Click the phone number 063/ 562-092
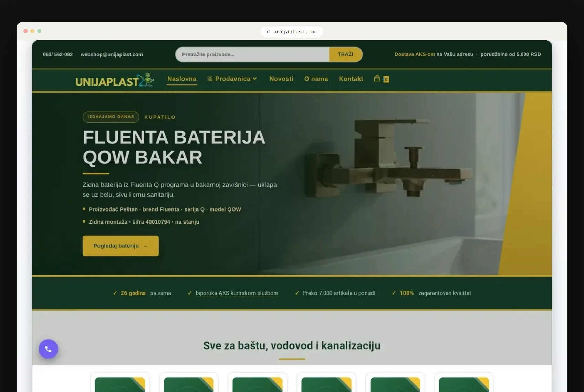The image size is (584, 392). (x=58, y=54)
